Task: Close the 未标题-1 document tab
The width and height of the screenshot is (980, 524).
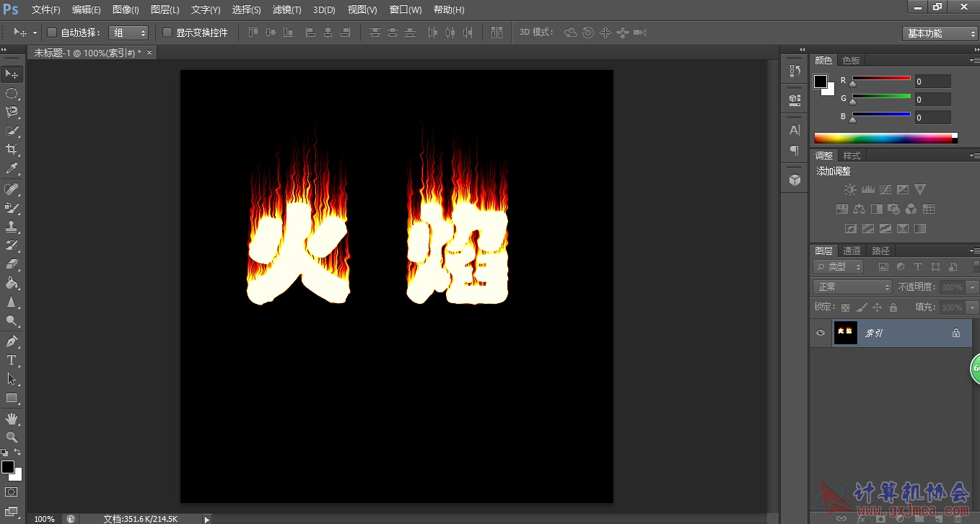Action: point(149,53)
